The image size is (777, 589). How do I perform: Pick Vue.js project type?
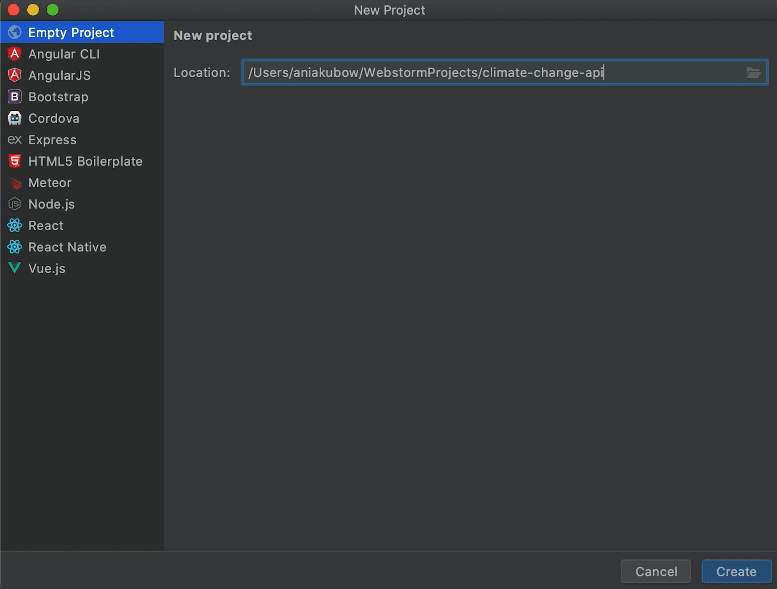point(47,268)
